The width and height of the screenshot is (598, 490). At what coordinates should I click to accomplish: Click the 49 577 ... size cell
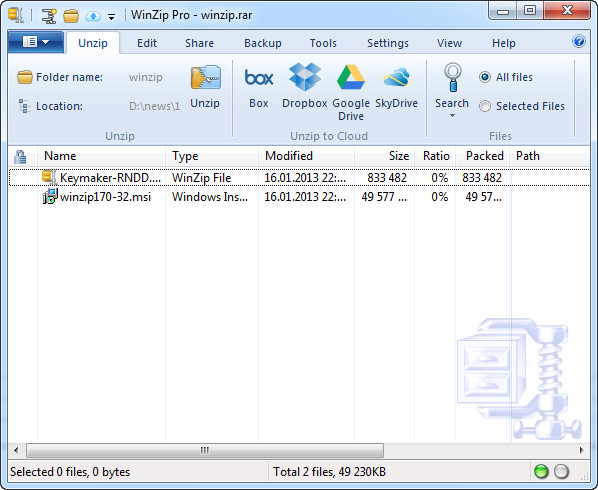[384, 197]
